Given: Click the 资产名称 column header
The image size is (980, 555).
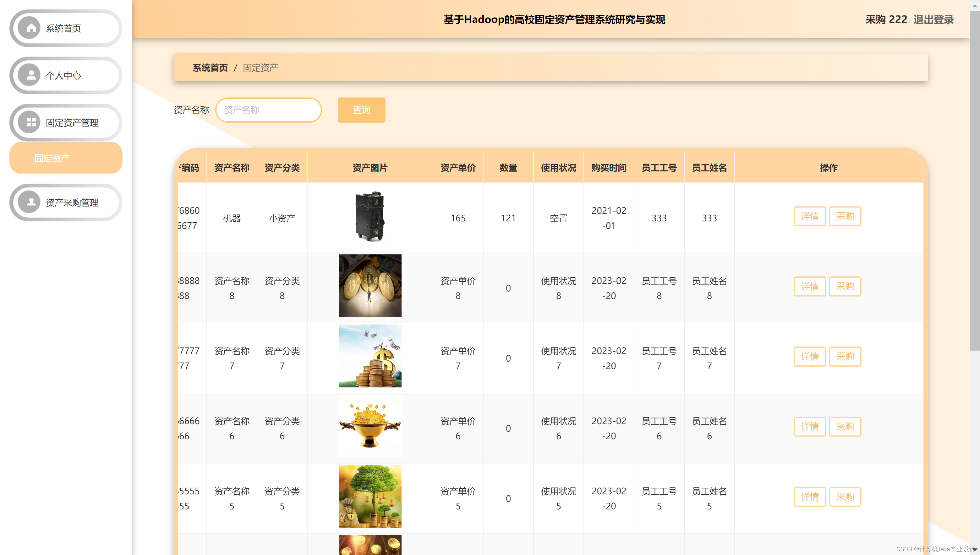Looking at the screenshot, I should (232, 167).
